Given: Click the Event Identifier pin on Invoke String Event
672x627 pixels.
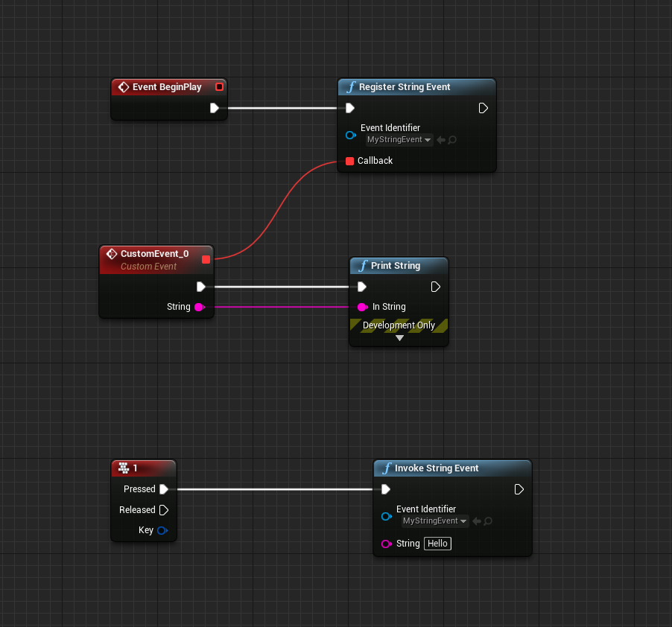Looking at the screenshot, I should coord(386,516).
